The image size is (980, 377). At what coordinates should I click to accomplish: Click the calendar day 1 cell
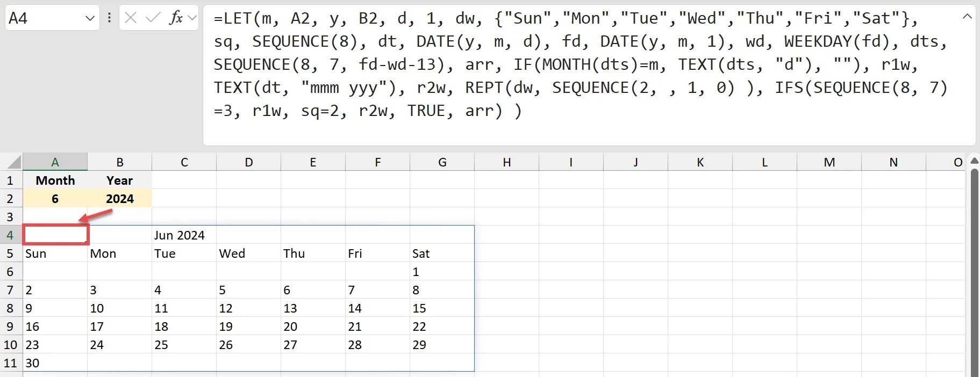click(x=442, y=272)
